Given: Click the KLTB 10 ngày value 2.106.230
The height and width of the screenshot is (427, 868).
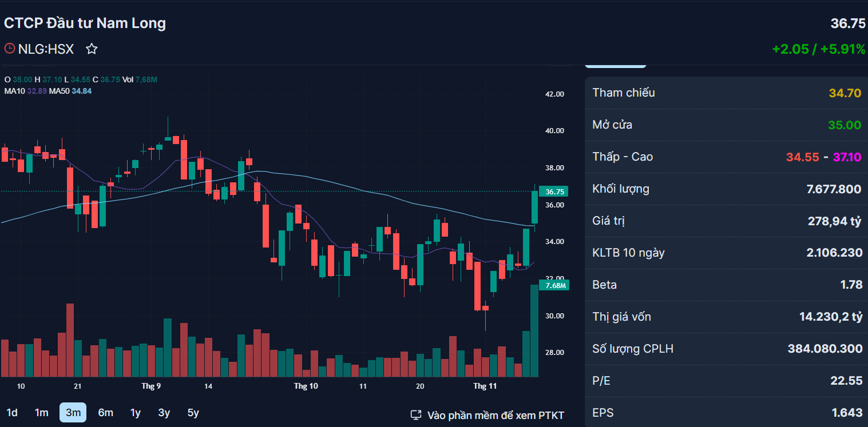Looking at the screenshot, I should (834, 253).
